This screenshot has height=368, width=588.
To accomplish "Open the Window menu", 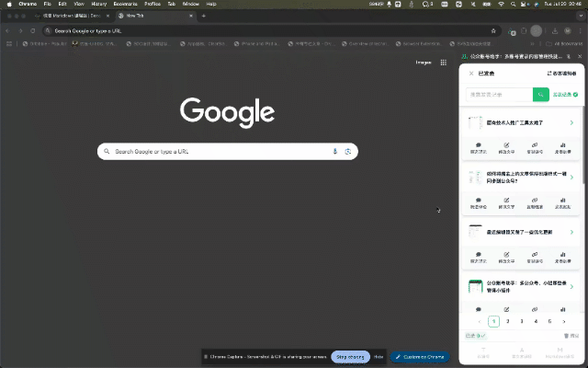I will point(190,4).
